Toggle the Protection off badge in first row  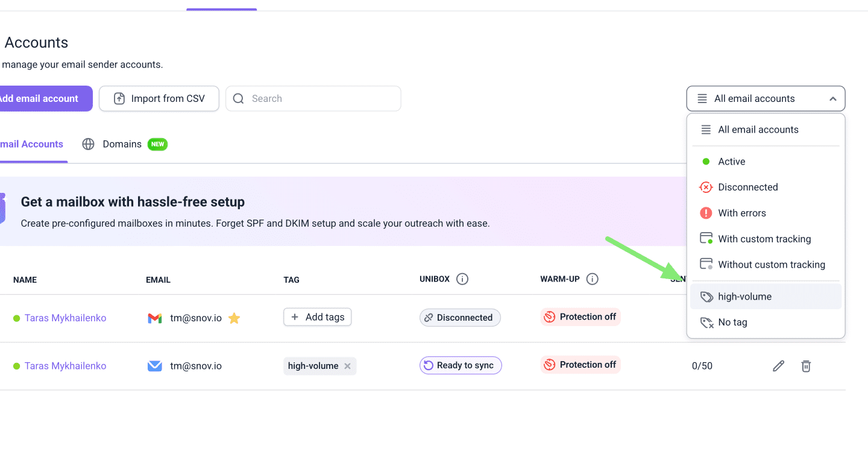tap(580, 317)
